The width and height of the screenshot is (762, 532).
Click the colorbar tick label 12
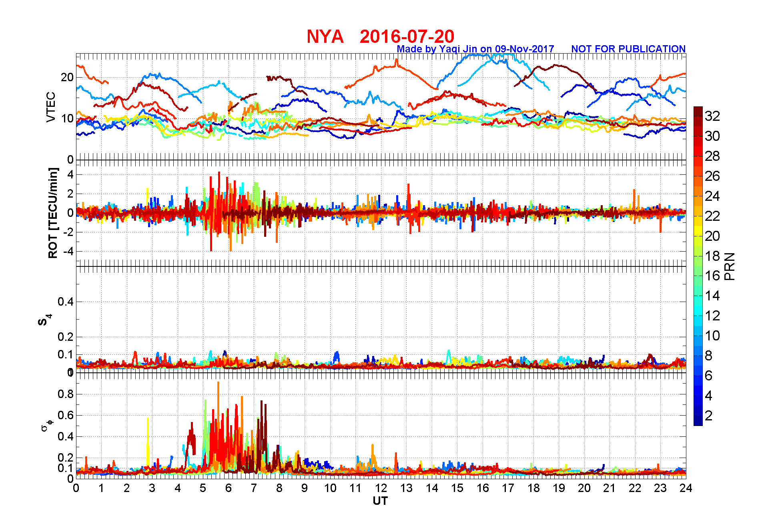pyautogui.click(x=712, y=316)
